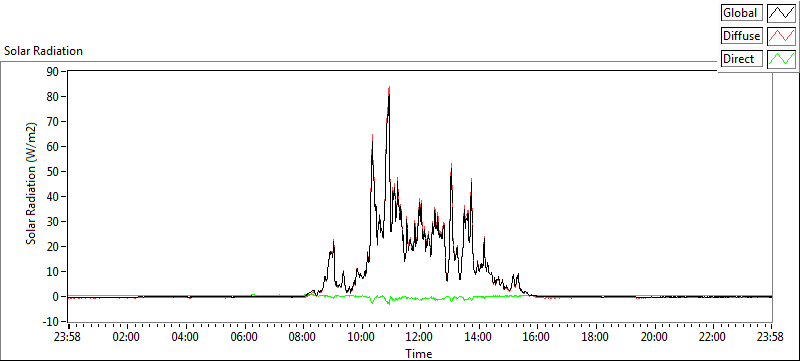
Task: Click the Solar Radiation (W/m2) y-axis label
Action: (32, 184)
